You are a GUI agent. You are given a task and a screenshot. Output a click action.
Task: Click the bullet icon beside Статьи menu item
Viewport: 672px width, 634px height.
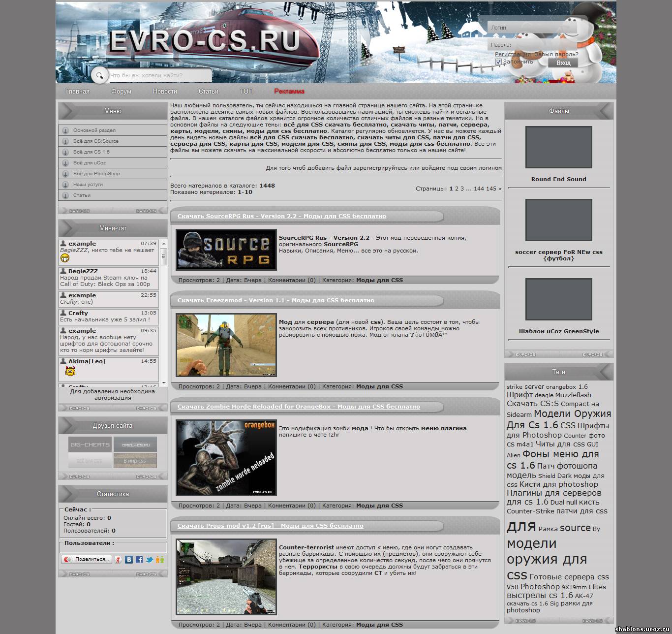point(65,195)
